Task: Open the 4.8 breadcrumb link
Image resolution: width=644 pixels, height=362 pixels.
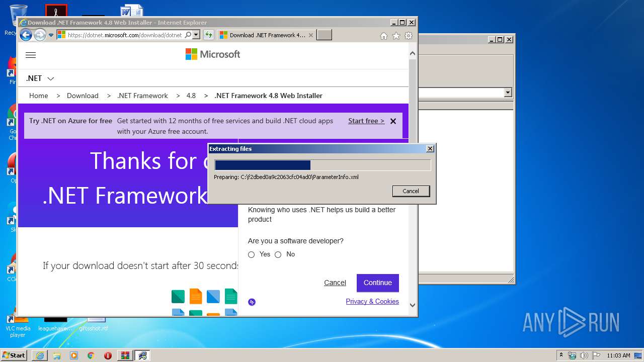Action: click(x=191, y=96)
